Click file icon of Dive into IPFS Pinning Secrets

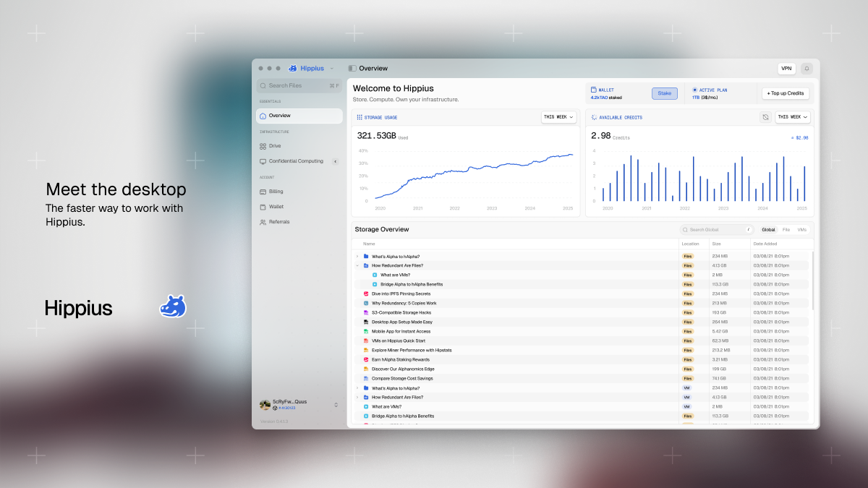point(366,294)
